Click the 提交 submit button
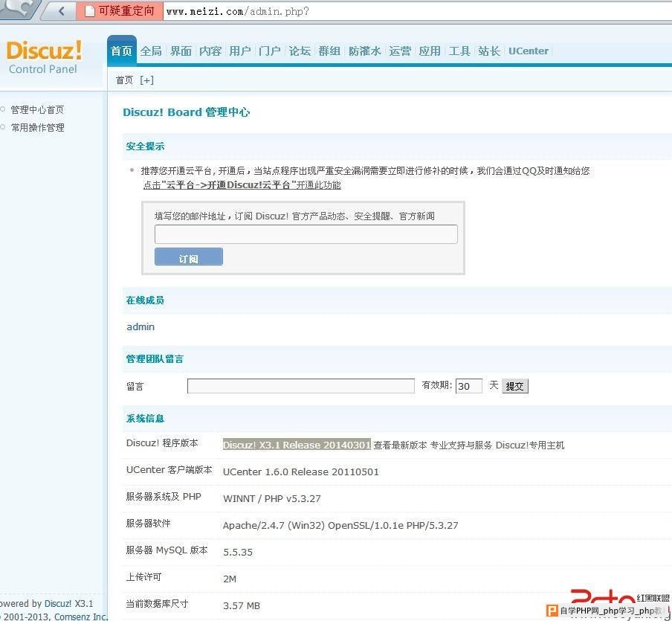 [x=514, y=386]
